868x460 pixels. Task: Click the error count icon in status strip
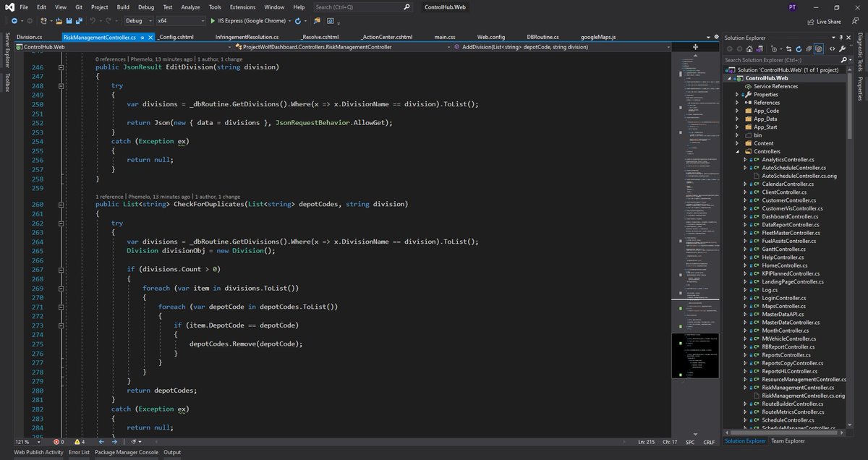(56, 441)
